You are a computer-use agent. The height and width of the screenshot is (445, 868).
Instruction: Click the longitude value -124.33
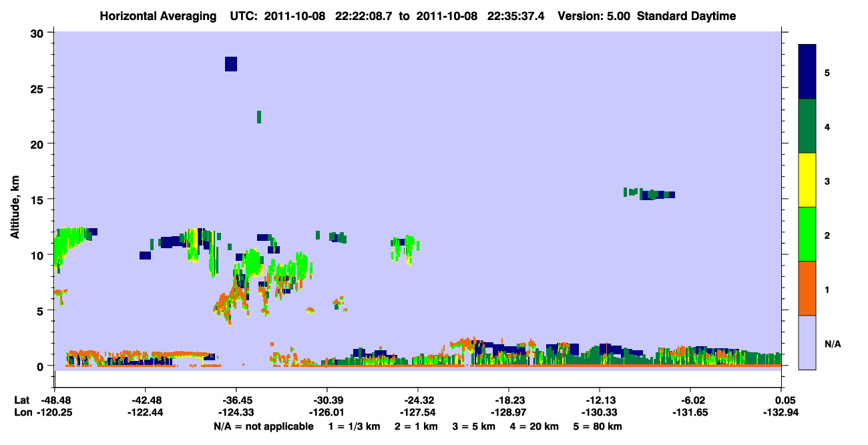236,412
